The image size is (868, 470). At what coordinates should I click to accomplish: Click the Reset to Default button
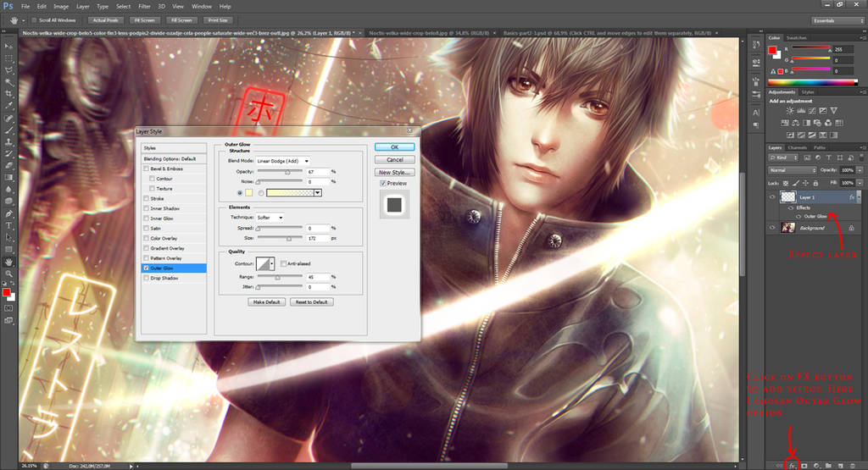pyautogui.click(x=312, y=302)
